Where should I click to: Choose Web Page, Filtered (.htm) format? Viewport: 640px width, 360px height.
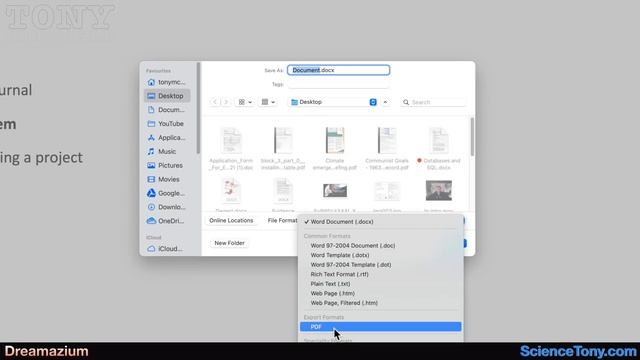point(380,303)
